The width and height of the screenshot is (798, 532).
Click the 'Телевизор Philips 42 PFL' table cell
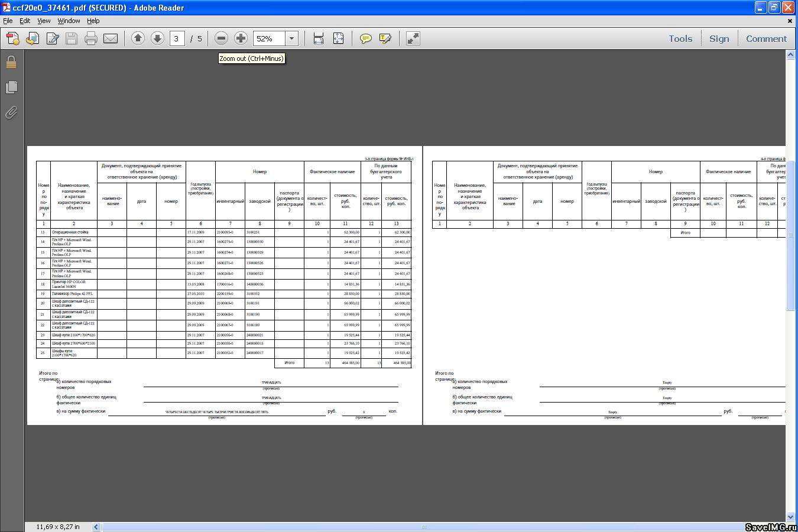click(74, 294)
